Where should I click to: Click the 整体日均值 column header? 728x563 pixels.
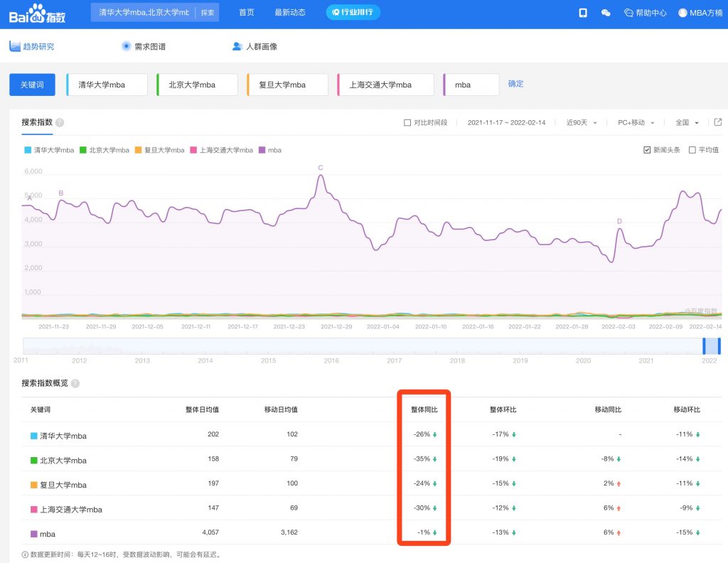[x=202, y=409]
